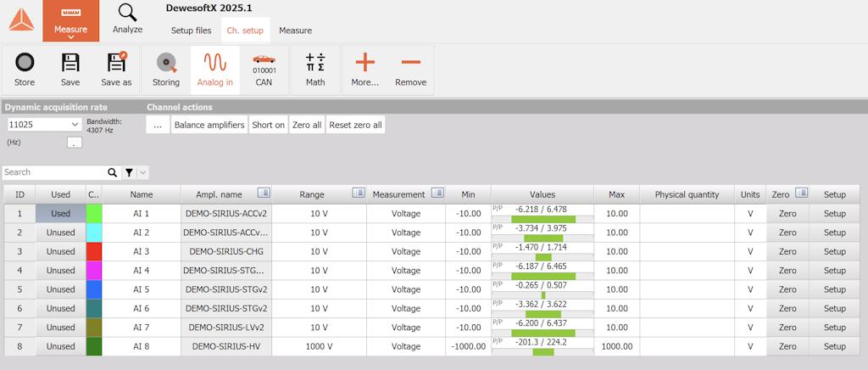
Task: Switch to the Measure tab
Action: (295, 31)
